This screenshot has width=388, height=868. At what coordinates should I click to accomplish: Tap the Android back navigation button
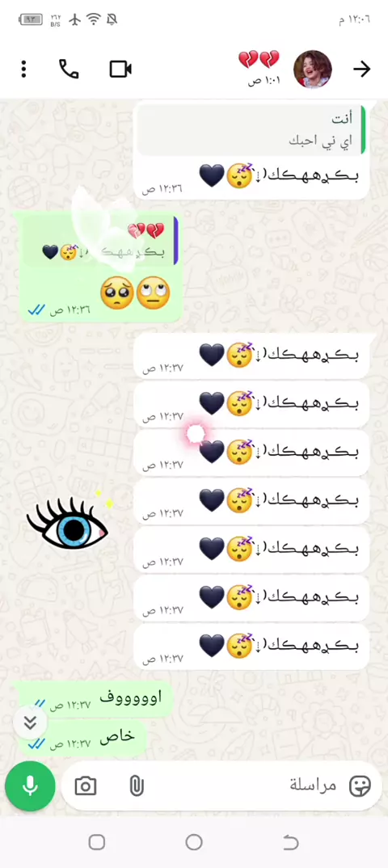coord(290,842)
